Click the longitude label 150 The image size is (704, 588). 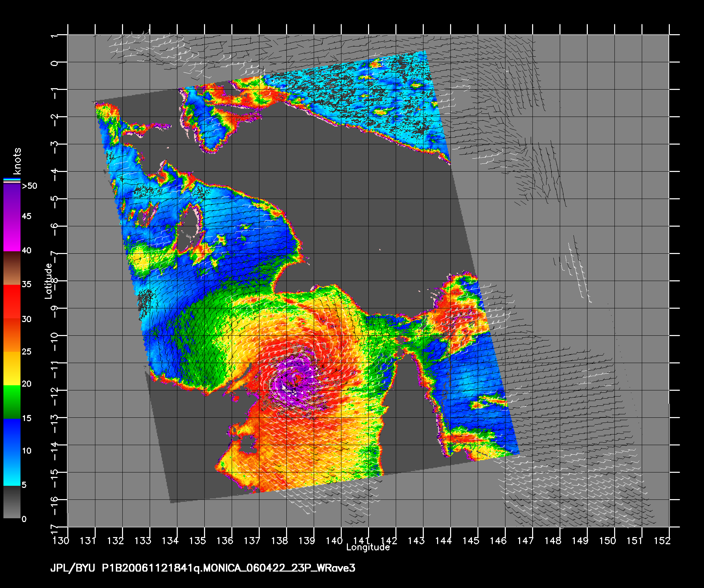click(x=608, y=540)
